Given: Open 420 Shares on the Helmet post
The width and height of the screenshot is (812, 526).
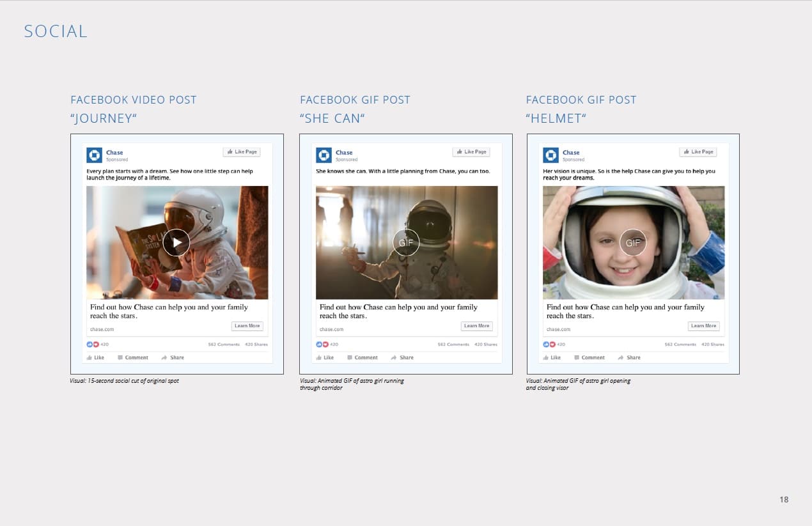Looking at the screenshot, I should tap(713, 344).
